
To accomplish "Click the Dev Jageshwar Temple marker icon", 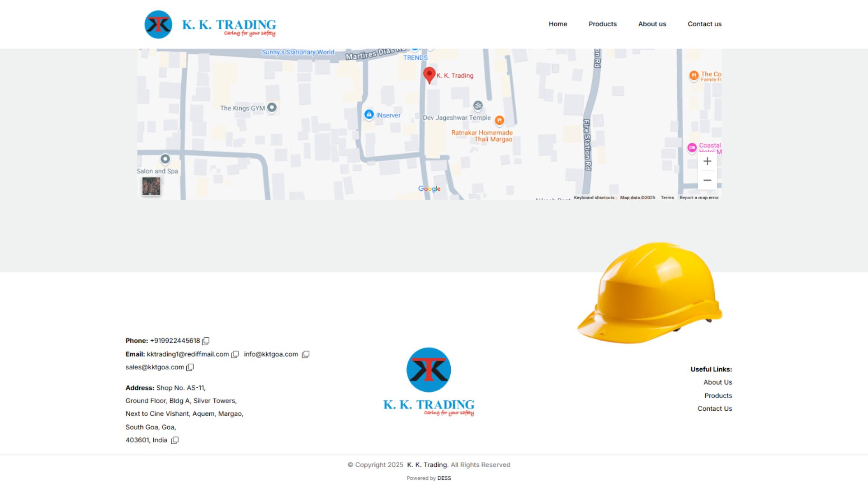I will pyautogui.click(x=478, y=106).
